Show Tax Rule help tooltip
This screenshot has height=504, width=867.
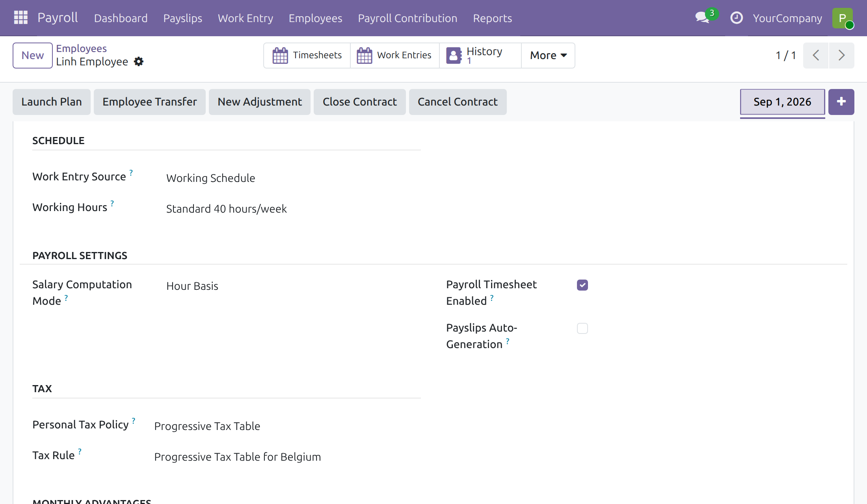[79, 451]
